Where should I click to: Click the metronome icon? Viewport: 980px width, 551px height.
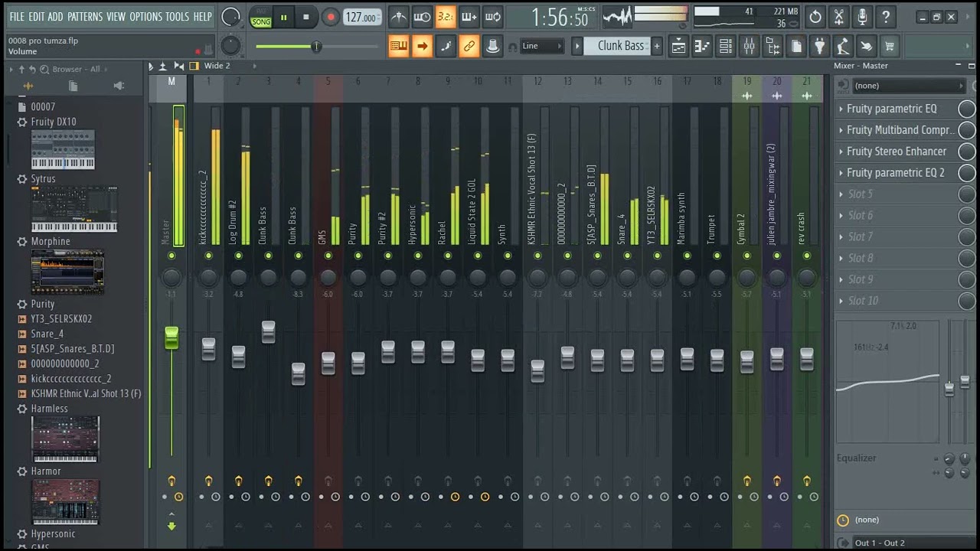[x=399, y=16]
